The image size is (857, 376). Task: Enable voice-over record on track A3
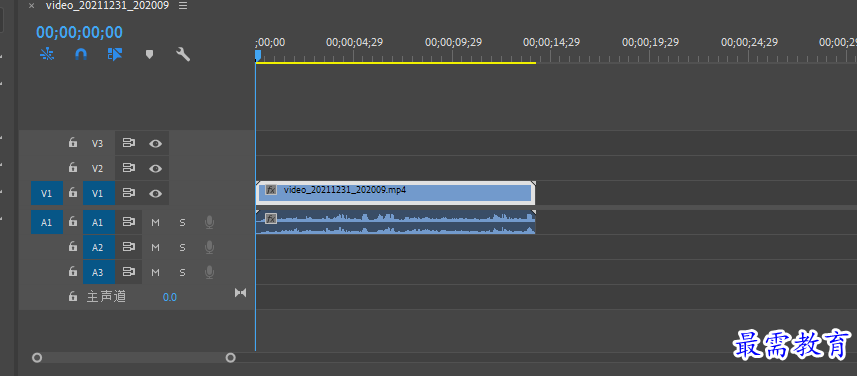pyautogui.click(x=209, y=272)
